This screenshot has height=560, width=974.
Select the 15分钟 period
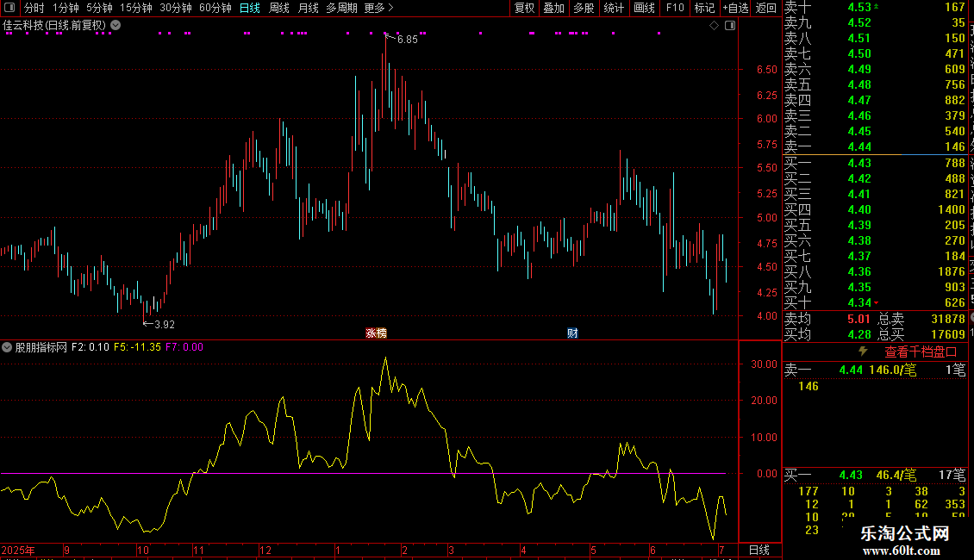pyautogui.click(x=135, y=8)
